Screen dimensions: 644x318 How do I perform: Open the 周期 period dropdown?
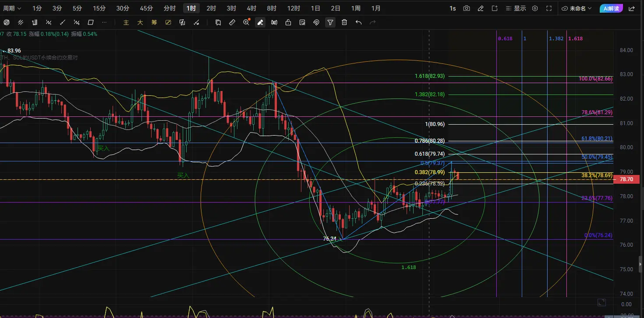click(x=12, y=8)
